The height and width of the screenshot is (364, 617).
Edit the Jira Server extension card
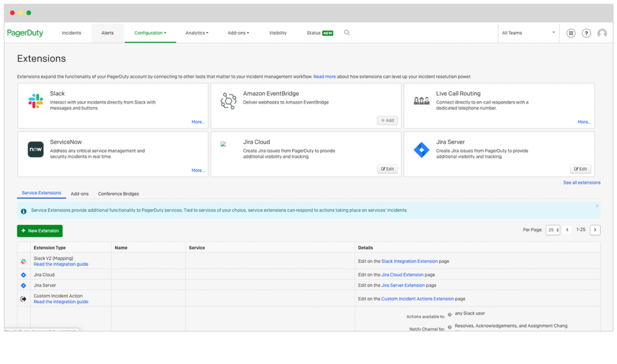coord(580,169)
